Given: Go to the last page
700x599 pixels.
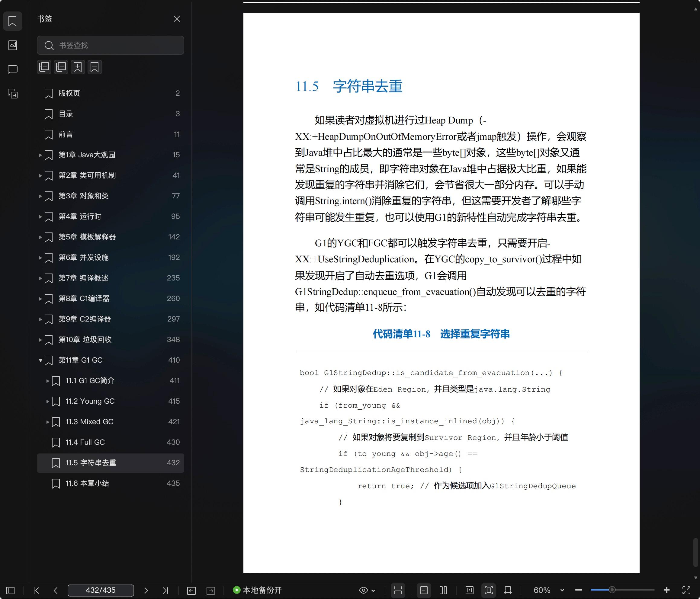Looking at the screenshot, I should [x=165, y=590].
